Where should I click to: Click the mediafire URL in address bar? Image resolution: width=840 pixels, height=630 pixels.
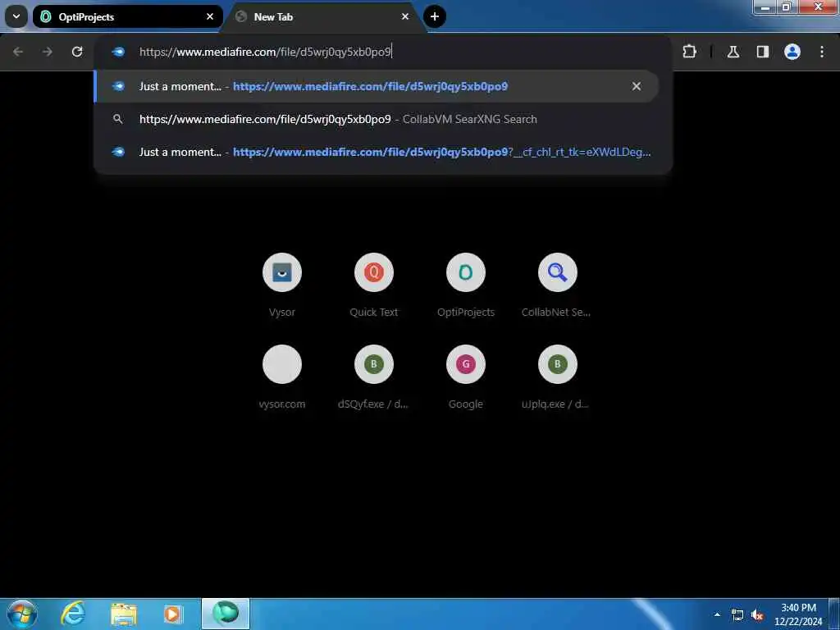point(265,52)
